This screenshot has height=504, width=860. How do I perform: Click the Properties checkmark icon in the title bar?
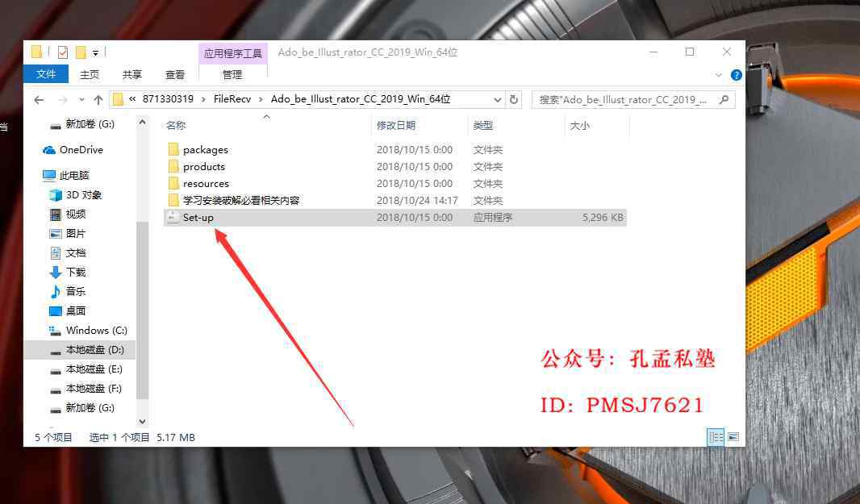pyautogui.click(x=63, y=52)
